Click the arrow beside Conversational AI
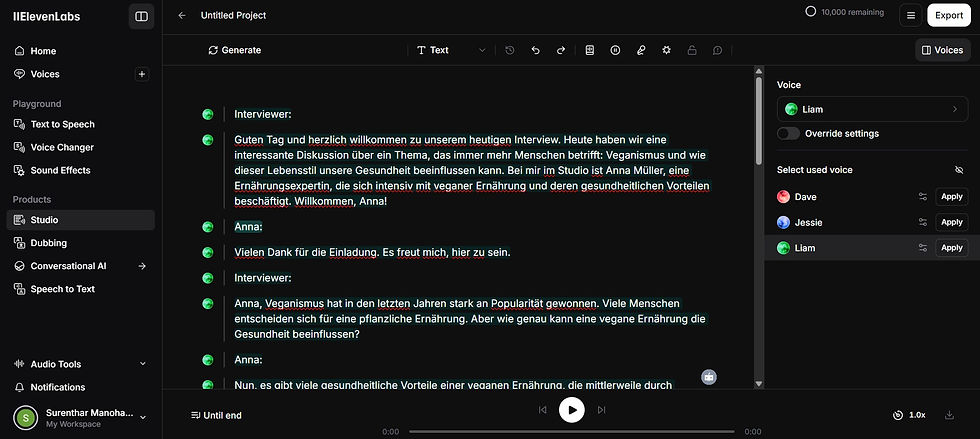The image size is (980, 439). (142, 266)
